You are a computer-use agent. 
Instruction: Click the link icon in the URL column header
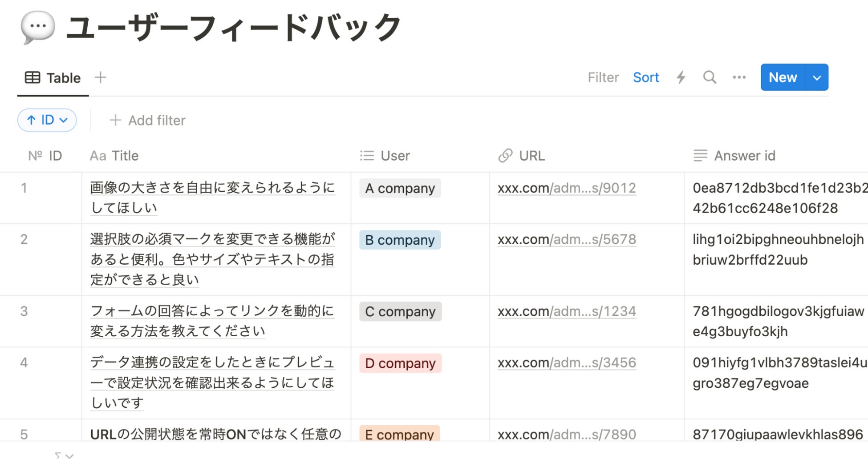(505, 156)
